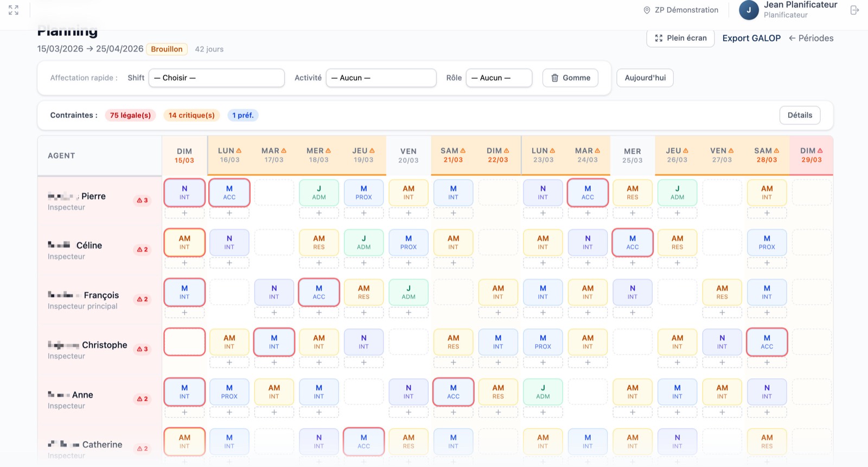Select Pierre's J ADM shift on 18/03
Screen dimensions: 868x467
[x=319, y=193]
